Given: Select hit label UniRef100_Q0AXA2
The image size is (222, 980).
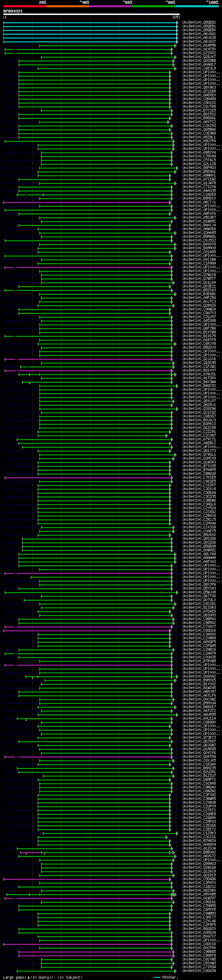Looking at the screenshot, I should pos(199,677).
